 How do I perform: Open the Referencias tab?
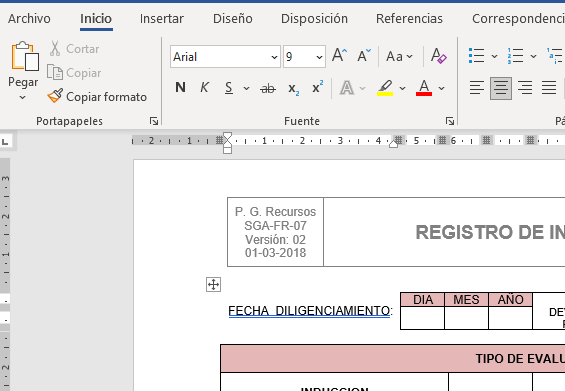tap(409, 19)
